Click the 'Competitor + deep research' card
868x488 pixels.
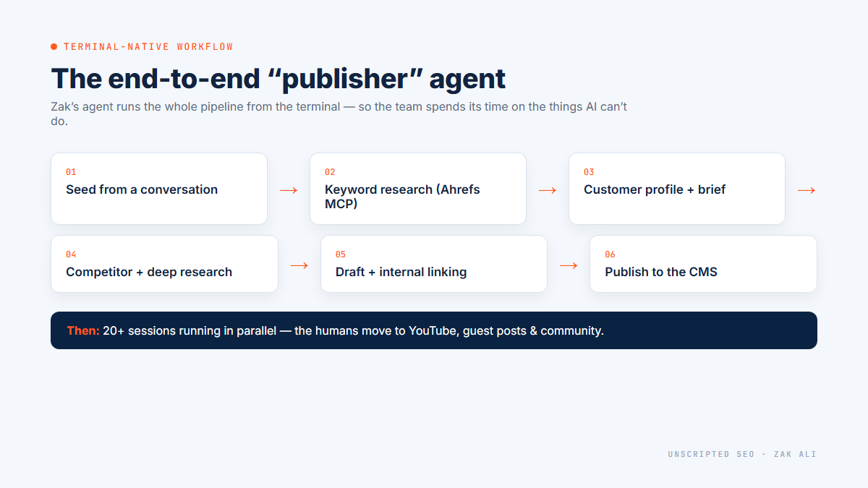pos(164,264)
